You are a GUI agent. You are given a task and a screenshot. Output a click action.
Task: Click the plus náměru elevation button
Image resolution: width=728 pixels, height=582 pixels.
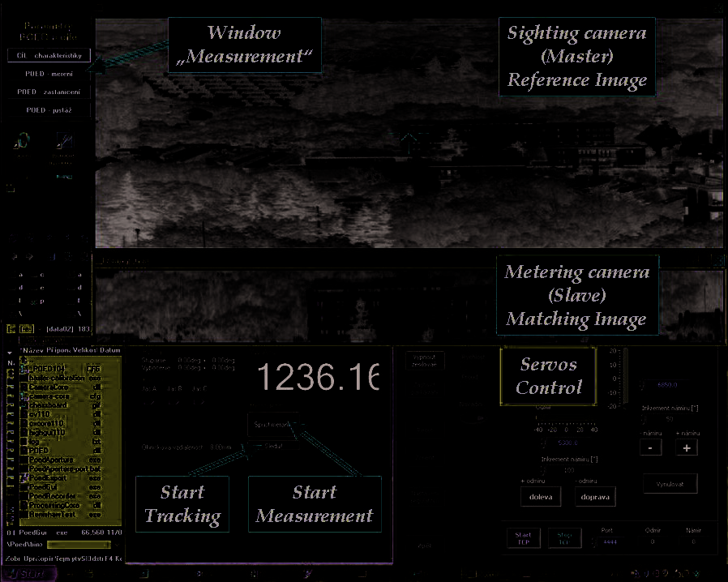click(686, 447)
